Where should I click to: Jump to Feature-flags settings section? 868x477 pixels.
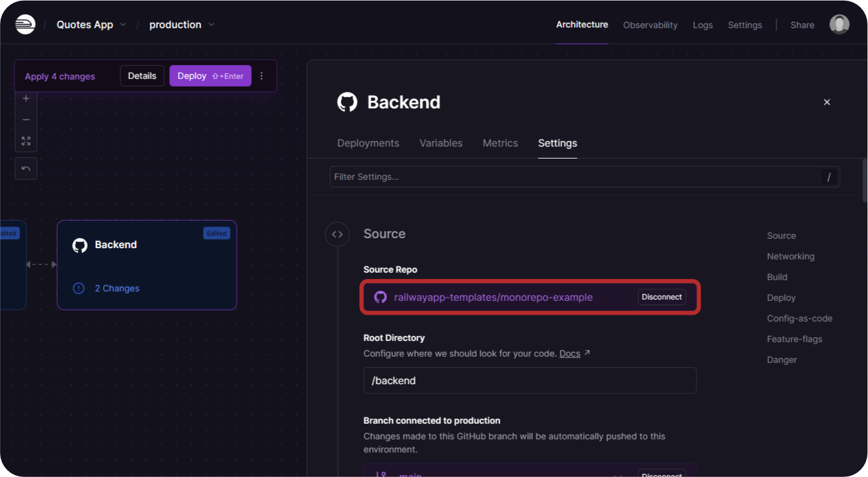click(x=795, y=339)
